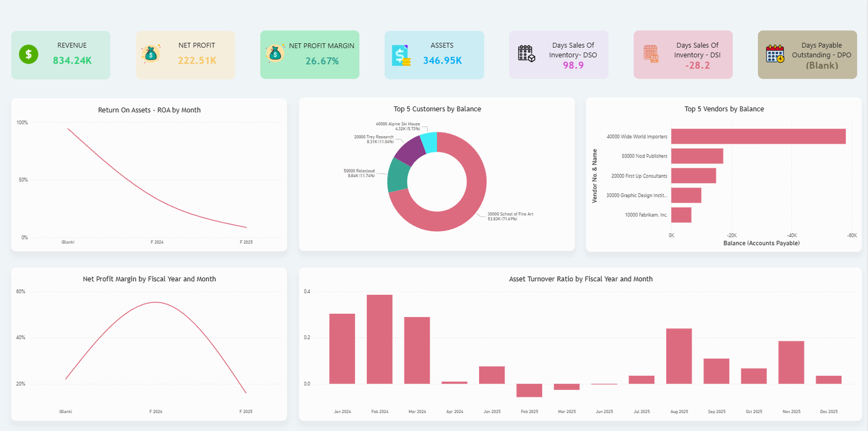Select the Fabrikam, Inc. vendor bar
The width and height of the screenshot is (868, 431).
tap(681, 215)
